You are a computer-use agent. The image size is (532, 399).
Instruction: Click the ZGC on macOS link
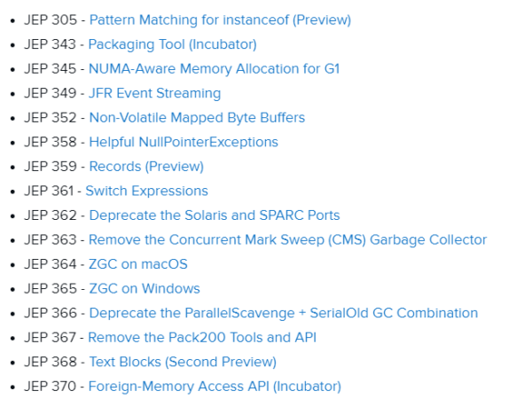point(138,264)
